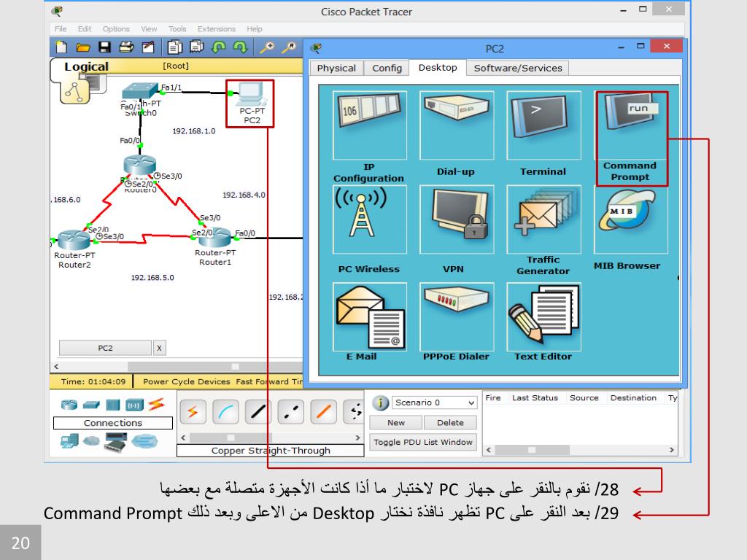This screenshot has height=560, width=747.
Task: Click the Logical workspace tab
Action: [86, 66]
